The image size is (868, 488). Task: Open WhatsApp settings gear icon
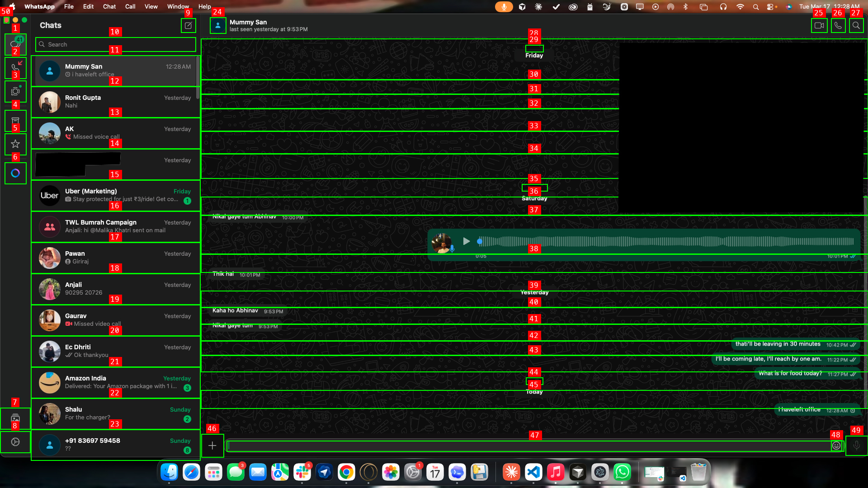(x=15, y=442)
